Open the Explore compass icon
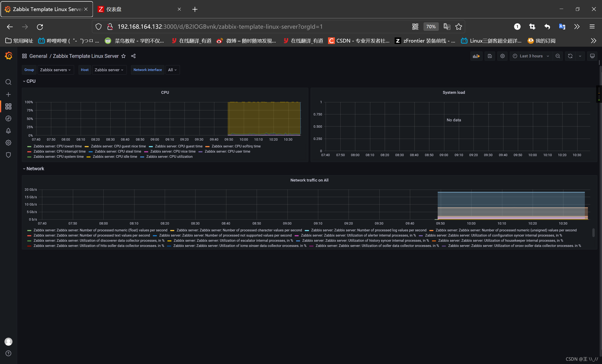This screenshot has width=602, height=364. click(8, 119)
